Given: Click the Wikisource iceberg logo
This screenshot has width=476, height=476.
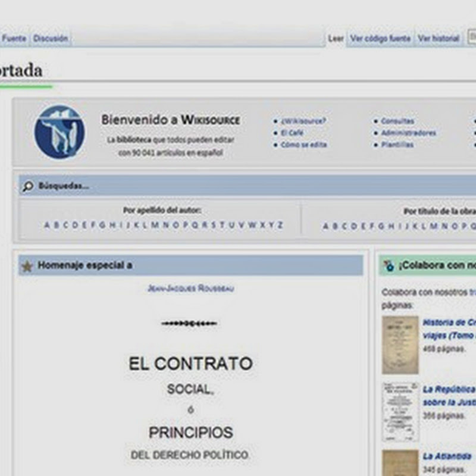Looking at the screenshot, I should coord(59,132).
